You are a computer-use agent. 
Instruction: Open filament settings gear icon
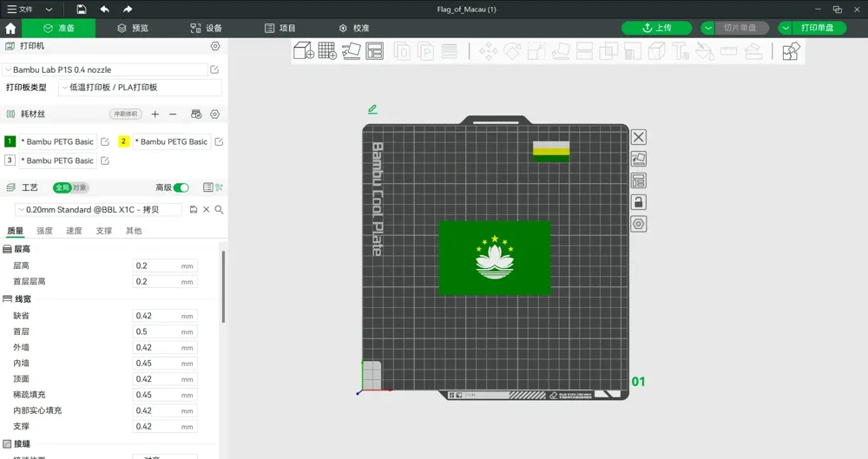(214, 114)
